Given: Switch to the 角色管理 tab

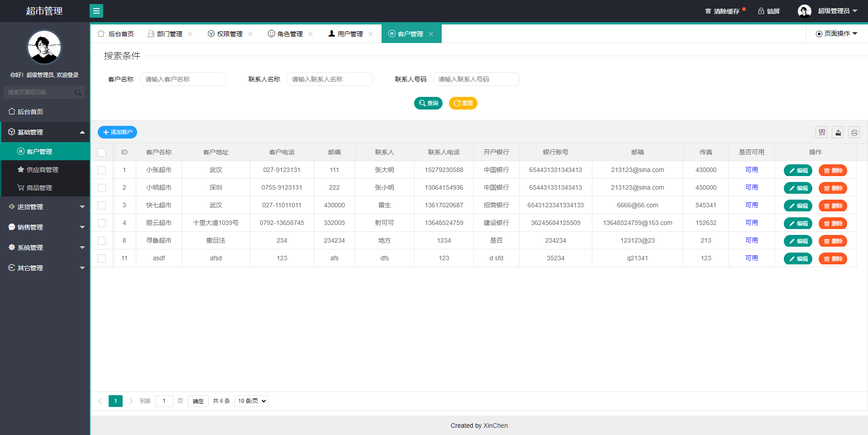Looking at the screenshot, I should (286, 34).
